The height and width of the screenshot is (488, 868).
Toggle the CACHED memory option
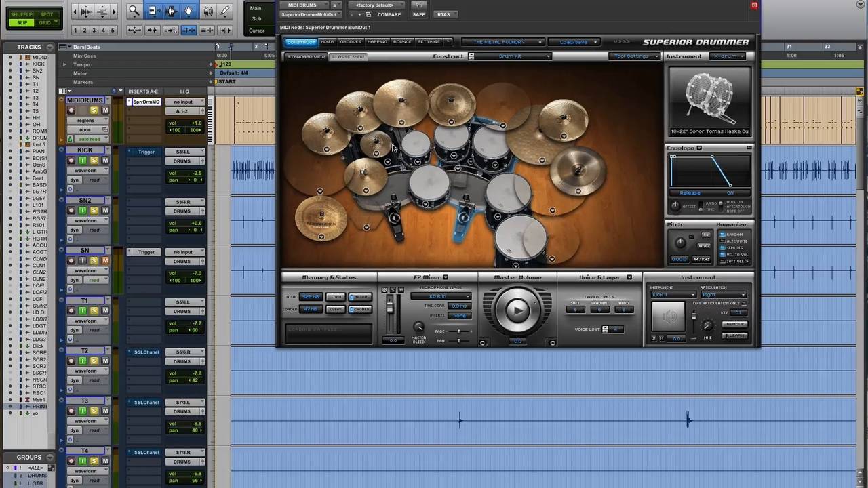point(359,309)
